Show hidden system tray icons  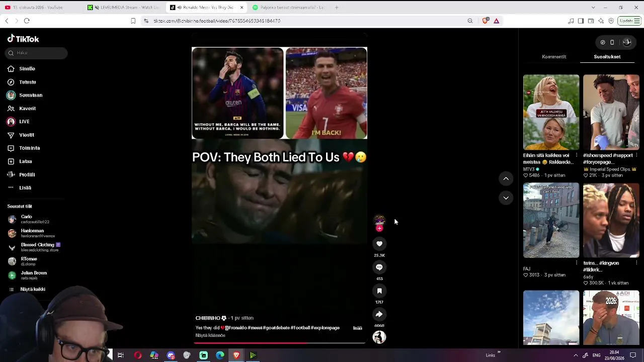click(x=576, y=355)
